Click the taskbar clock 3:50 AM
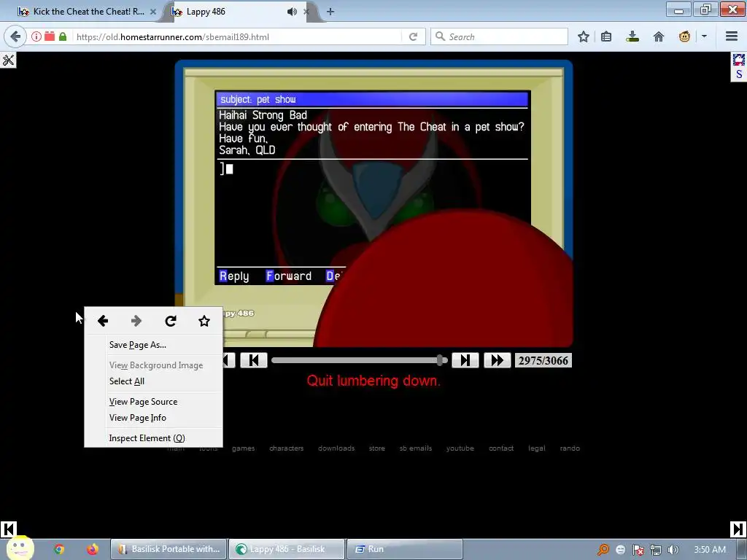Screen dimensions: 747x560 [x=709, y=550]
